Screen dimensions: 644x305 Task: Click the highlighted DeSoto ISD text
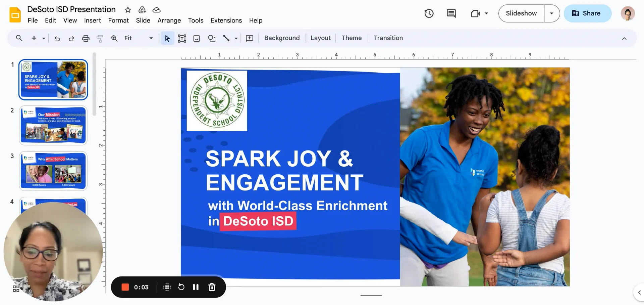tap(258, 221)
